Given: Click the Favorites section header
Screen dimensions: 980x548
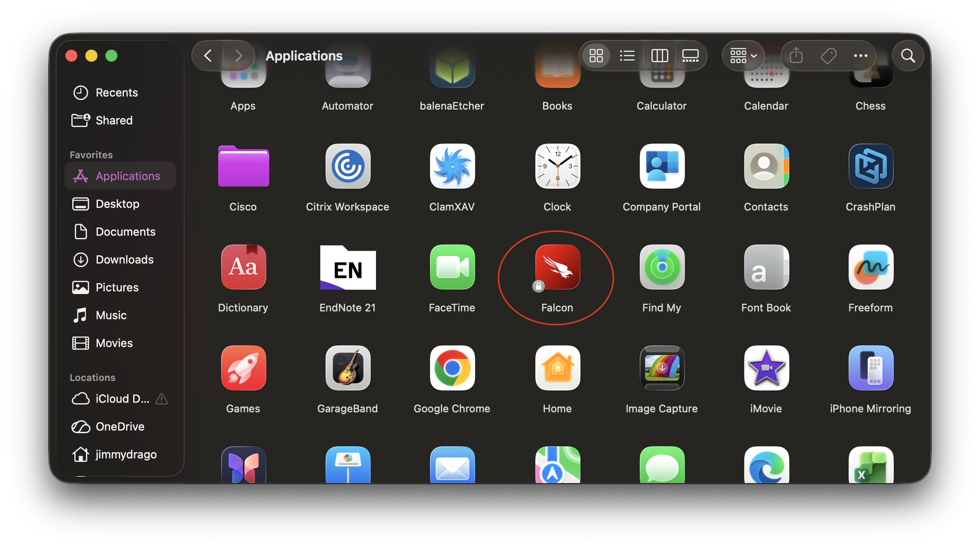Looking at the screenshot, I should pos(91,155).
